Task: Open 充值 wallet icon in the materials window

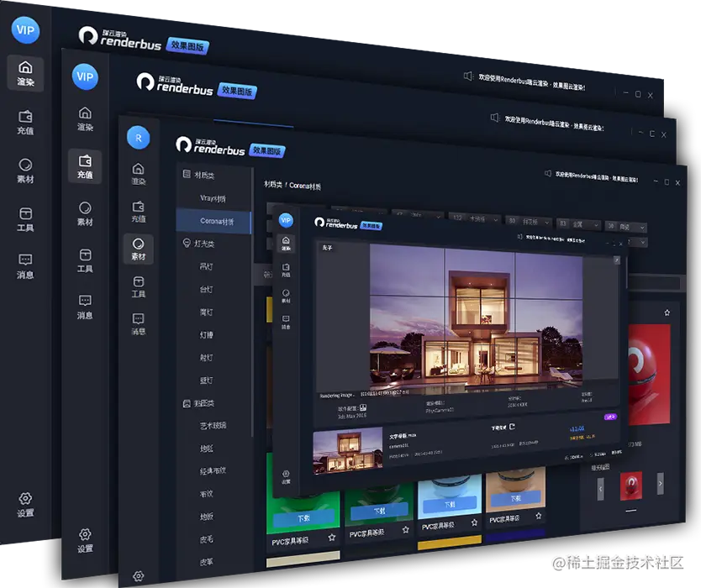Action: [x=138, y=212]
